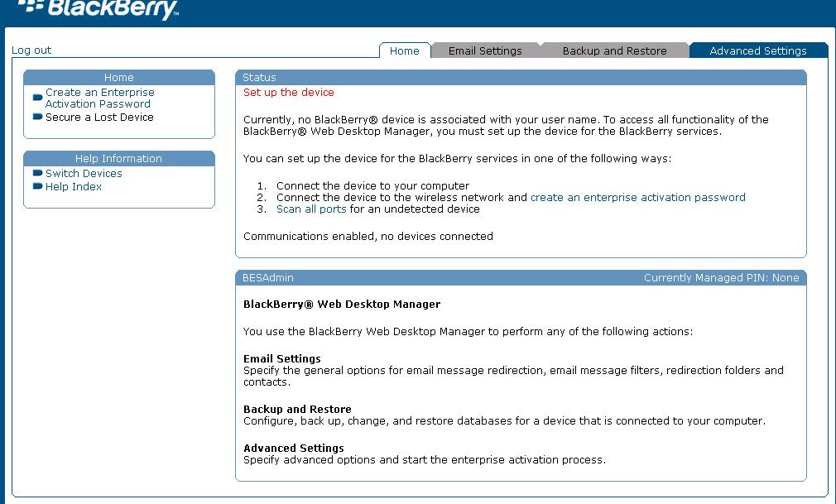This screenshot has width=836, height=504.
Task: Click the bullet icon beside Secure a Lost Device
Action: pyautogui.click(x=37, y=117)
